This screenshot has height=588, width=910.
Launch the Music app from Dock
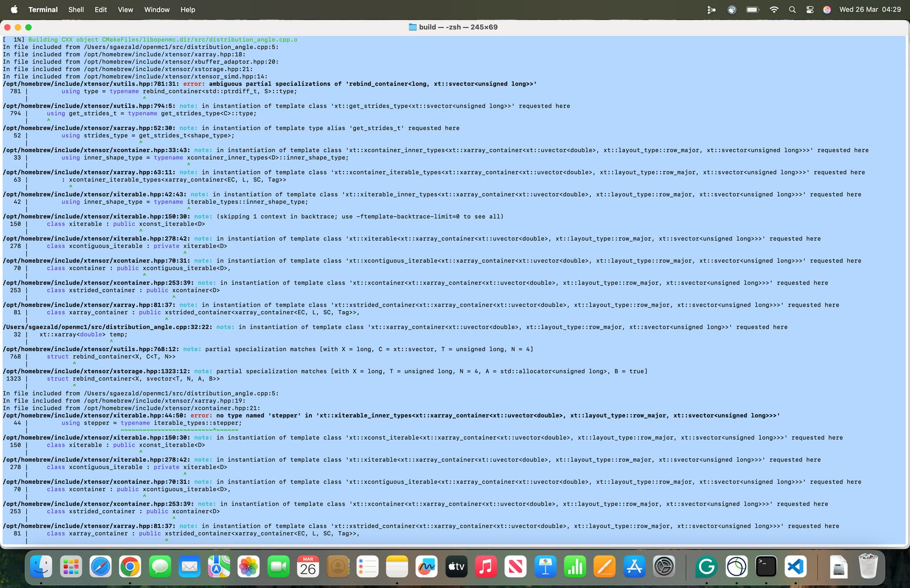tap(486, 567)
